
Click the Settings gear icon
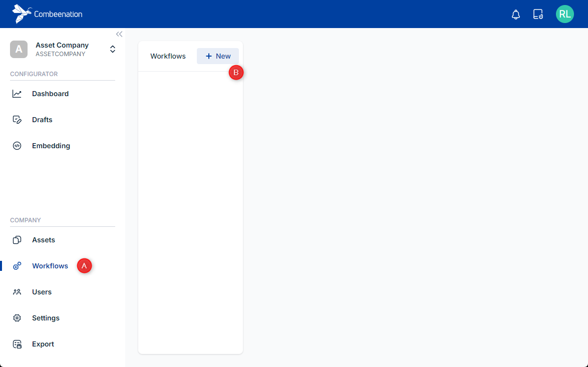click(x=17, y=318)
